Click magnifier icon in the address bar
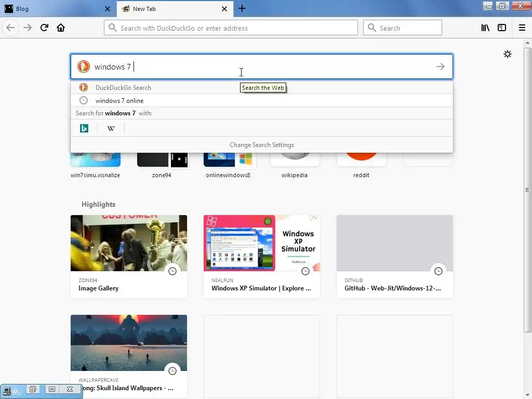 (x=113, y=28)
